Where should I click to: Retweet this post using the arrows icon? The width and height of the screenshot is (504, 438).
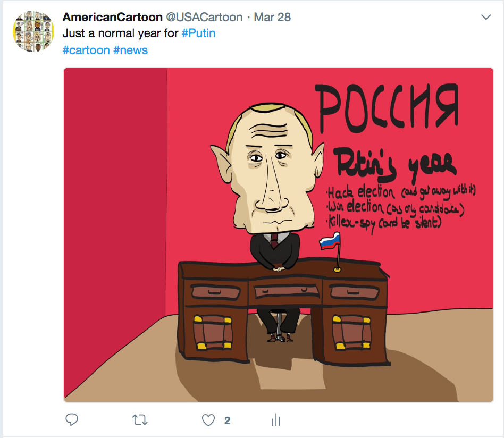click(x=140, y=420)
